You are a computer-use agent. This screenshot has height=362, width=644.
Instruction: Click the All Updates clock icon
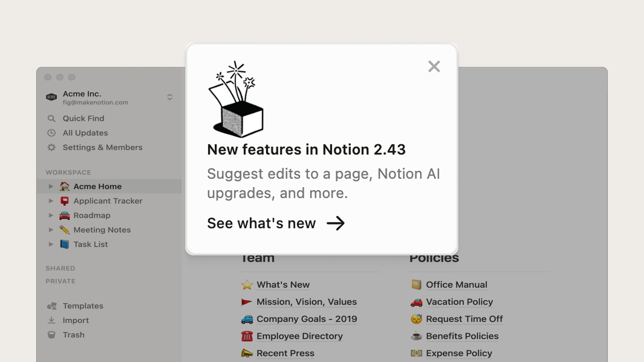[52, 133]
